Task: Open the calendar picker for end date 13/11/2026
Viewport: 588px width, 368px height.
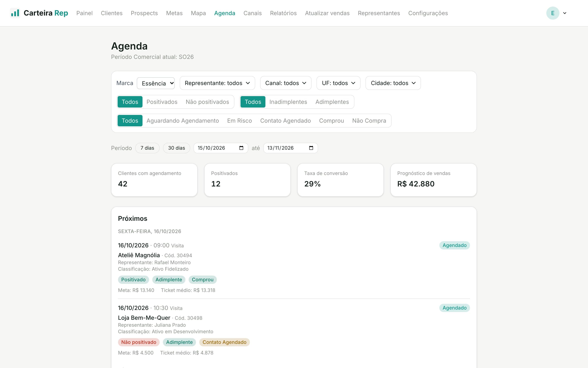Action: [x=311, y=148]
